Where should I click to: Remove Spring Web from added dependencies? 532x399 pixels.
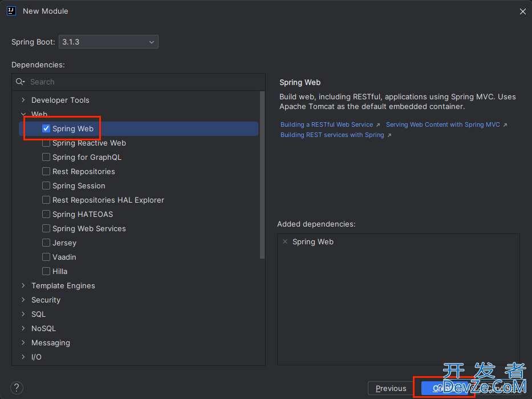point(285,241)
